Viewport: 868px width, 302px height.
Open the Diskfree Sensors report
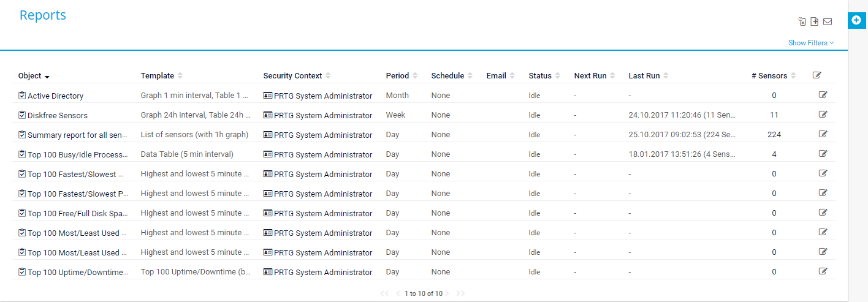point(57,115)
